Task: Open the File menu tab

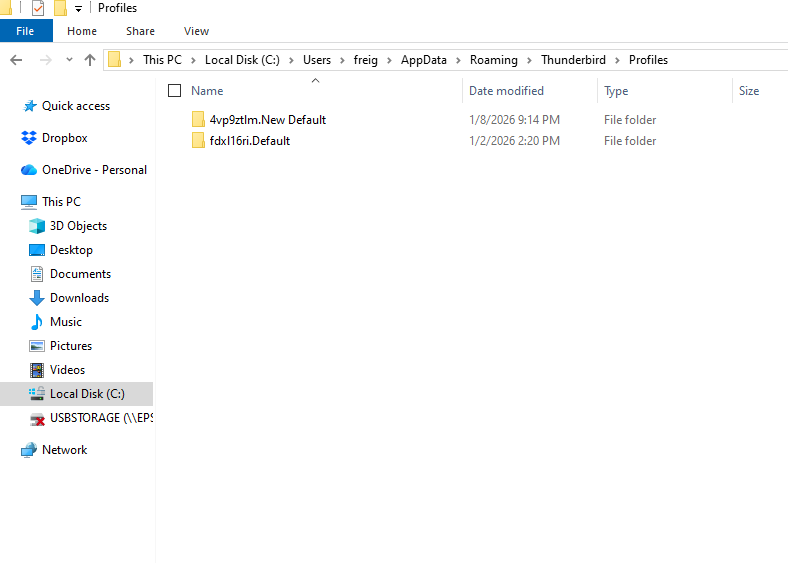Action: tap(25, 31)
